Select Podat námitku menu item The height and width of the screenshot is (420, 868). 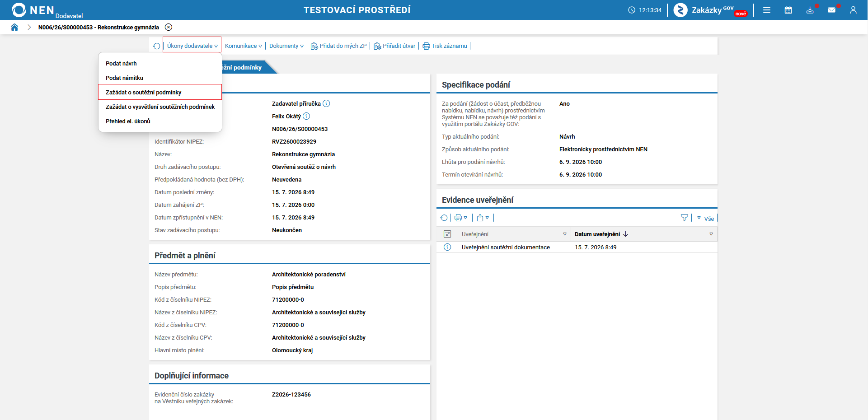[x=160, y=78]
